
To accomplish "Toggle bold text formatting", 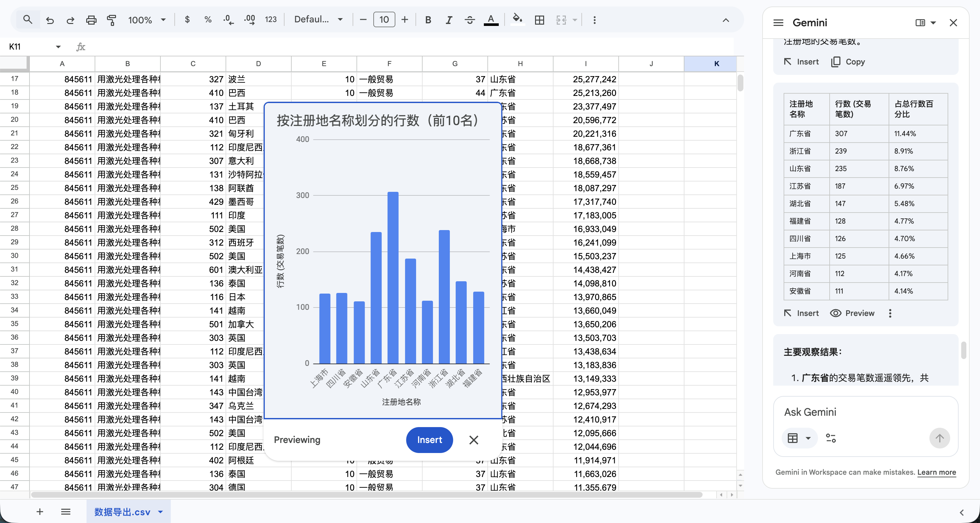I will point(428,20).
